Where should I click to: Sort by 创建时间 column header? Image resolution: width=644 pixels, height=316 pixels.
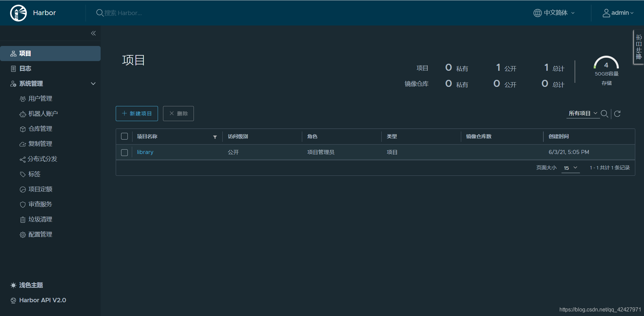pos(558,137)
